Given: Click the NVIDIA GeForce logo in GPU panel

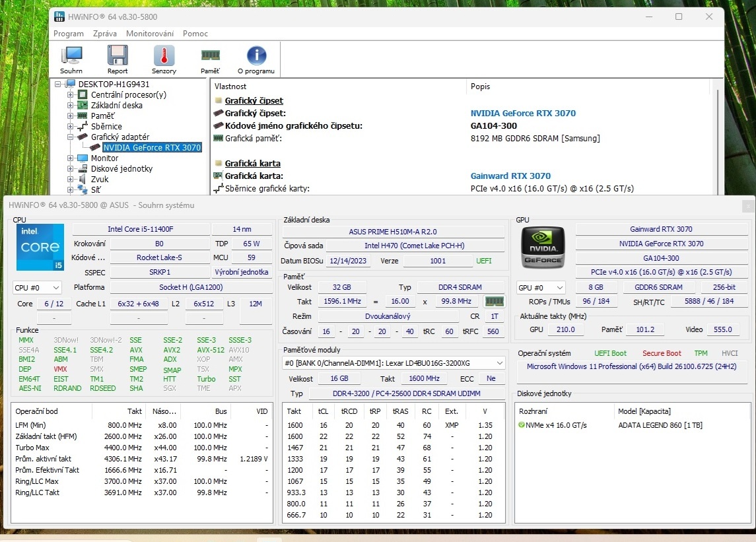Looking at the screenshot, I should pos(542,248).
